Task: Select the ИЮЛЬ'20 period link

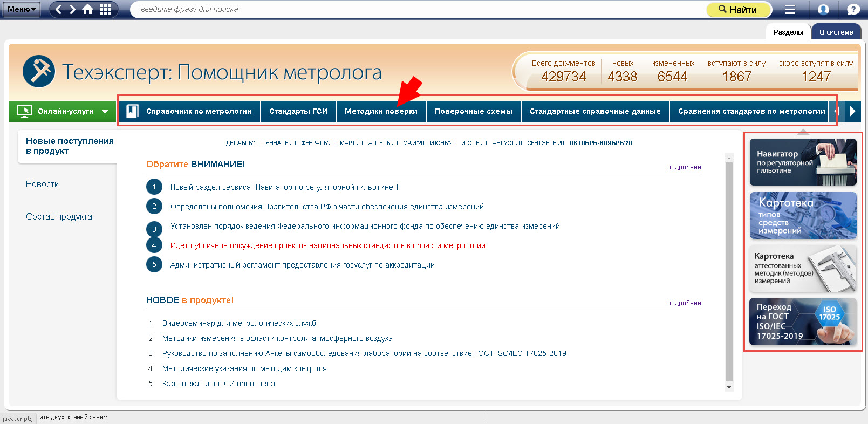Action: coord(474,143)
